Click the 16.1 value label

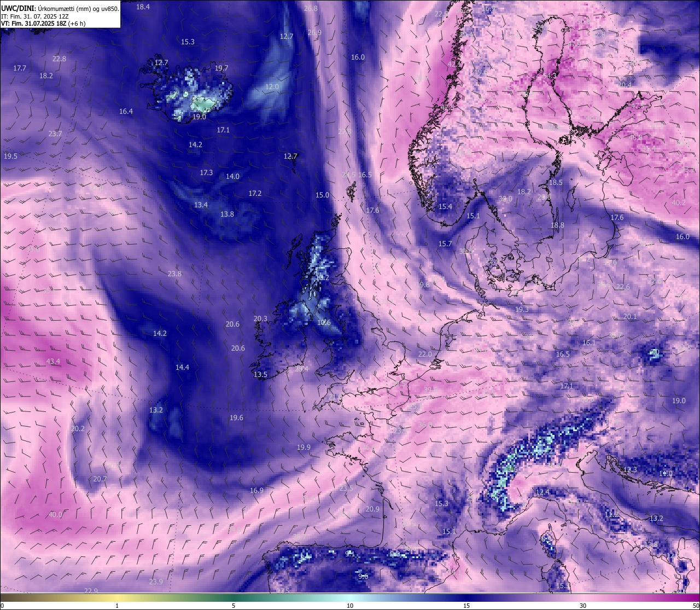point(588,342)
